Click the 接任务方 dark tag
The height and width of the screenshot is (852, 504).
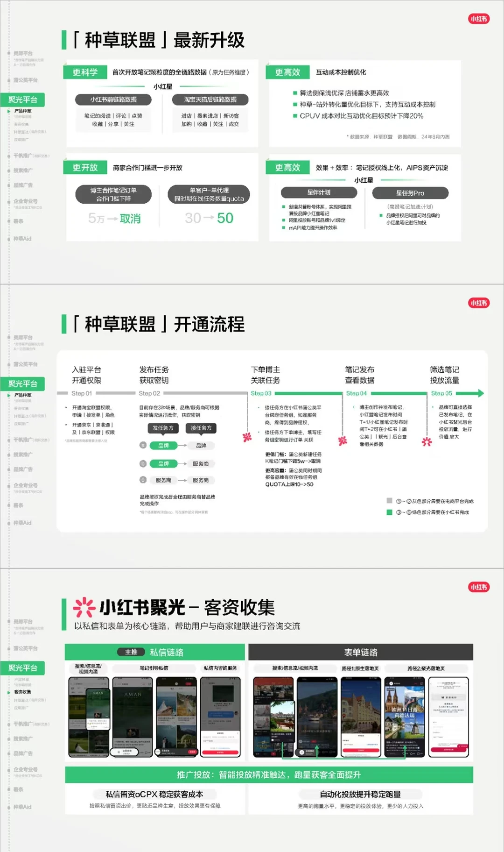201,428
